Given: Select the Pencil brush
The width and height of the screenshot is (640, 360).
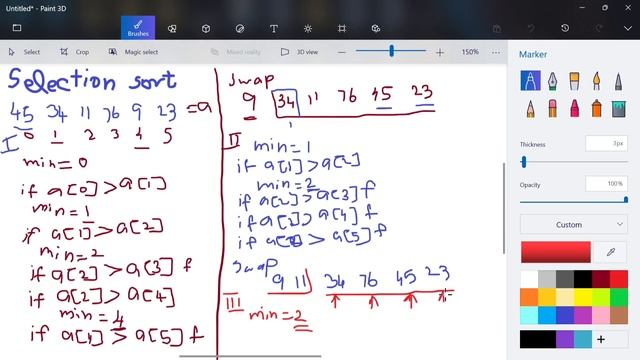Looking at the screenshot, I should click(x=530, y=109).
